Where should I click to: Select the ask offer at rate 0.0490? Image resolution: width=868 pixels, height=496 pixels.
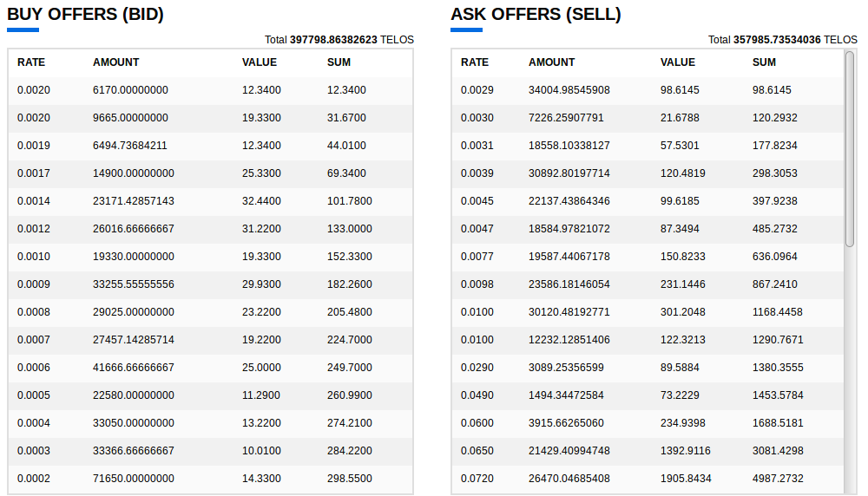coord(648,396)
